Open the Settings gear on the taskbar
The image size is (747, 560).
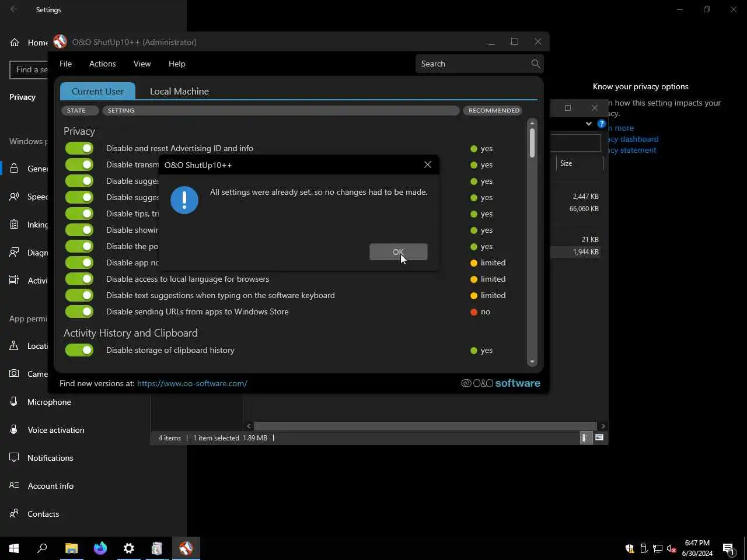point(128,548)
